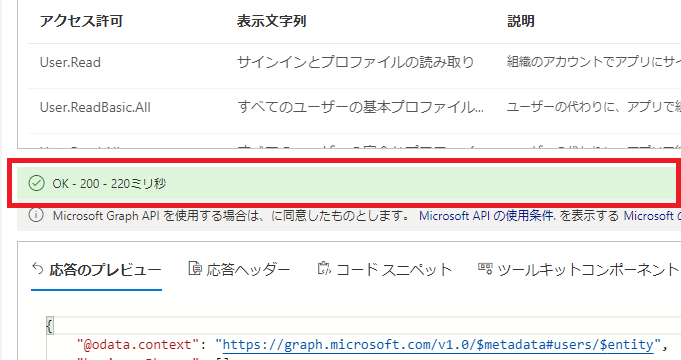Click すべてのユーザーの基本プロファイル cell
Screen dimensions: 681x360
[360, 107]
